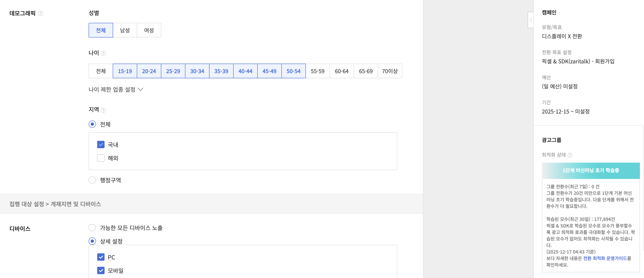Screen dimensions: 644x278
Task: Select the 행정구역 radio option
Action: 92,180
